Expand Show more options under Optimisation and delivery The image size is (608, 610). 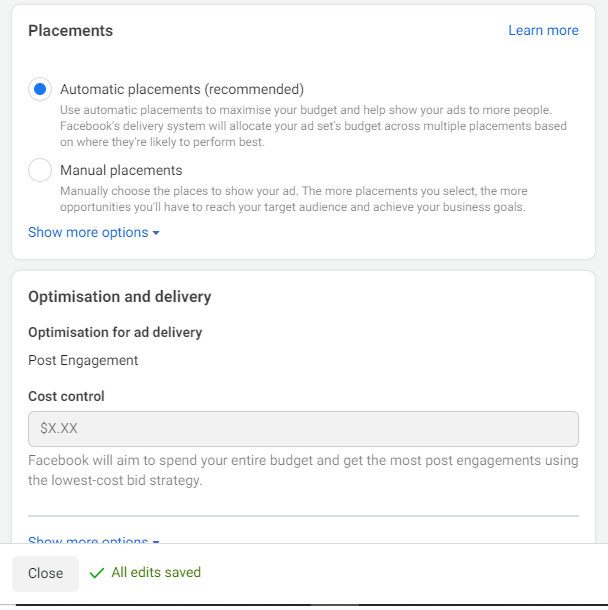pos(88,541)
